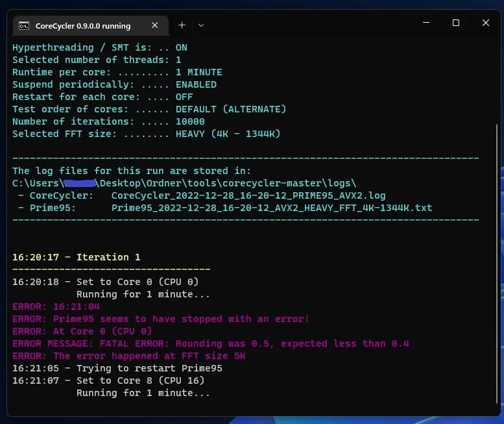Click 'Restart for each core' OFF line
504x424 pixels.
pyautogui.click(x=102, y=97)
